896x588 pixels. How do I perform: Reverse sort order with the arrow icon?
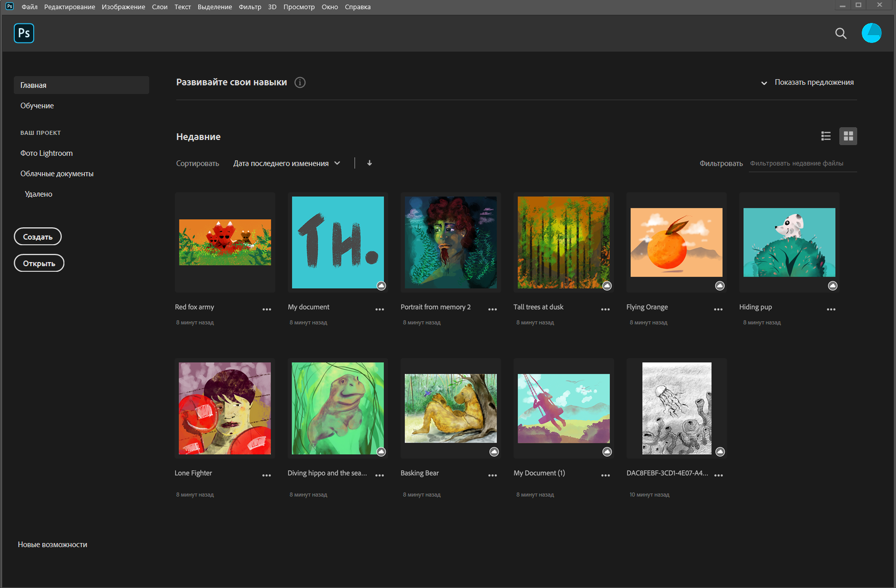tap(369, 163)
